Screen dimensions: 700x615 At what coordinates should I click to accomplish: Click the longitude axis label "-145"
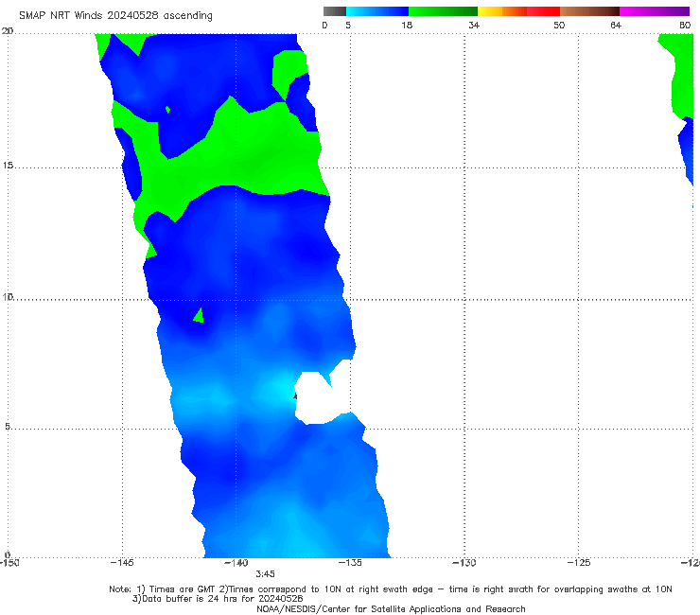pyautogui.click(x=122, y=563)
